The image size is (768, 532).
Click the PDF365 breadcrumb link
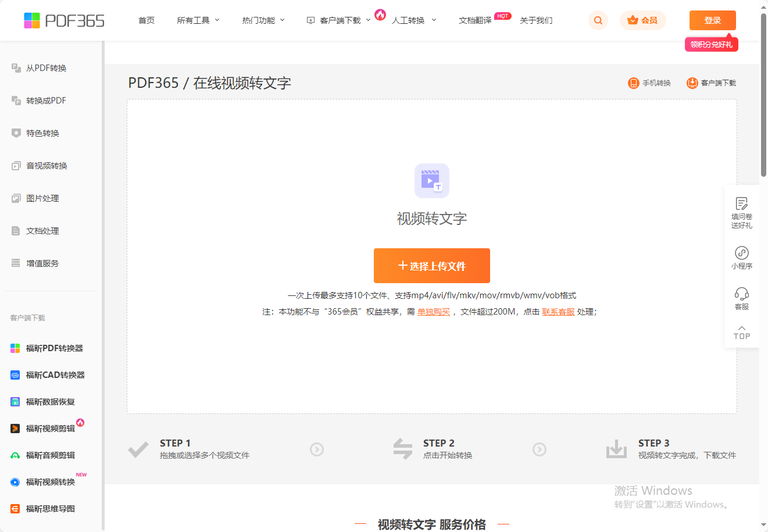point(153,83)
